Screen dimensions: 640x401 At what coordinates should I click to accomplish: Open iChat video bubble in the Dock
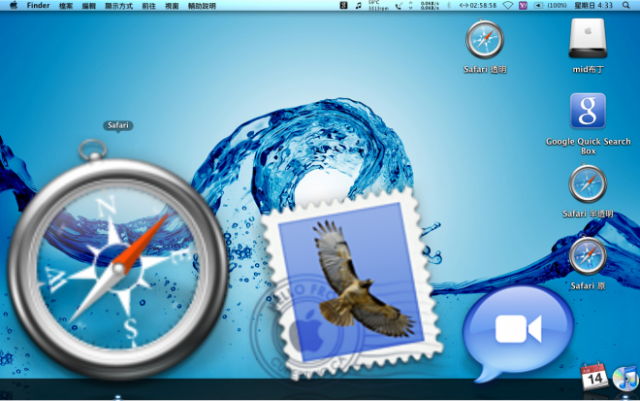[518, 332]
